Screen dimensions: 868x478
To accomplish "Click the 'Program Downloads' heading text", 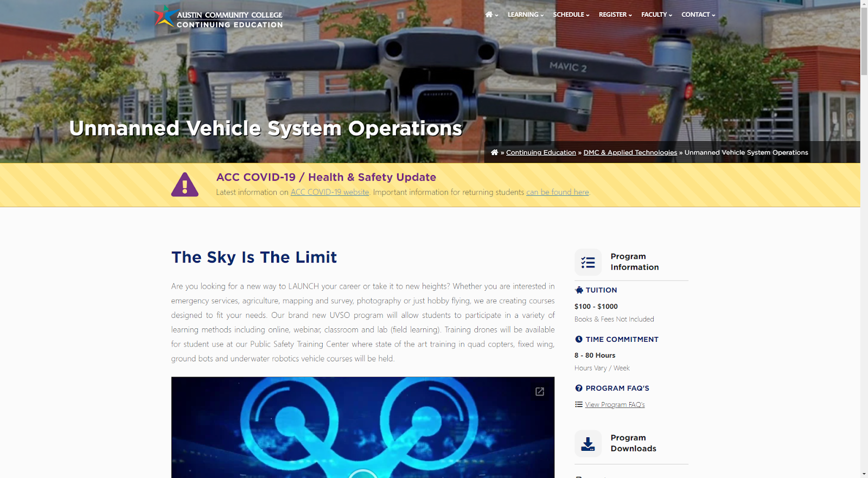I will tap(634, 443).
